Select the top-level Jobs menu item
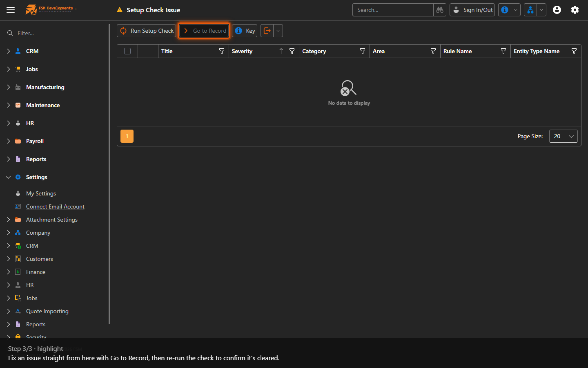 [32, 69]
